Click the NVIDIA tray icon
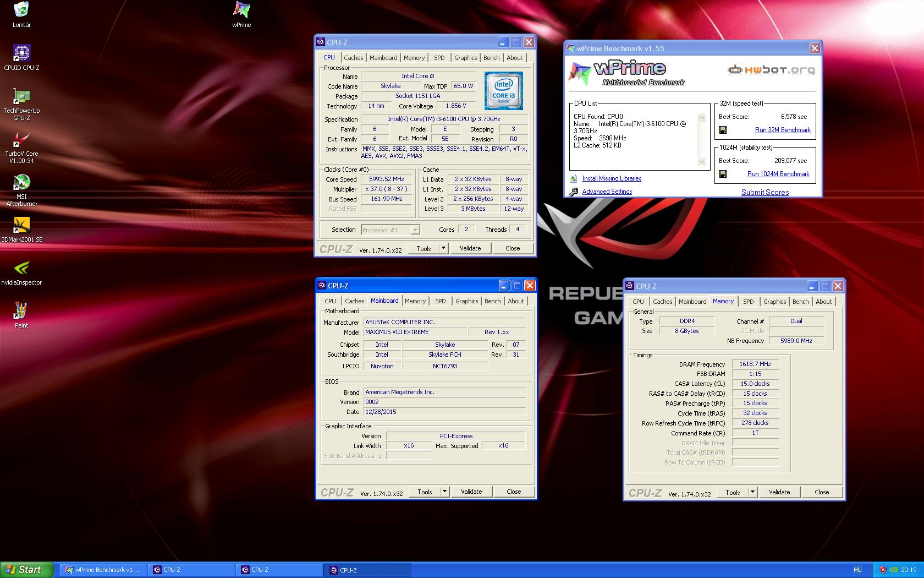Viewport: 924px width, 578px height. 893,570
